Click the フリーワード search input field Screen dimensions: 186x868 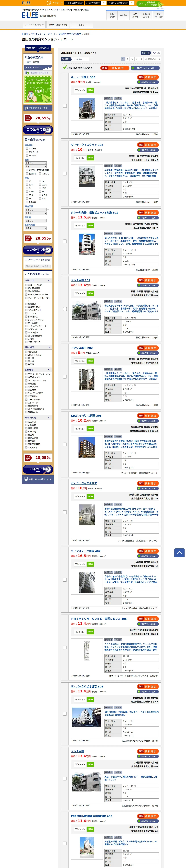[x=38, y=266]
